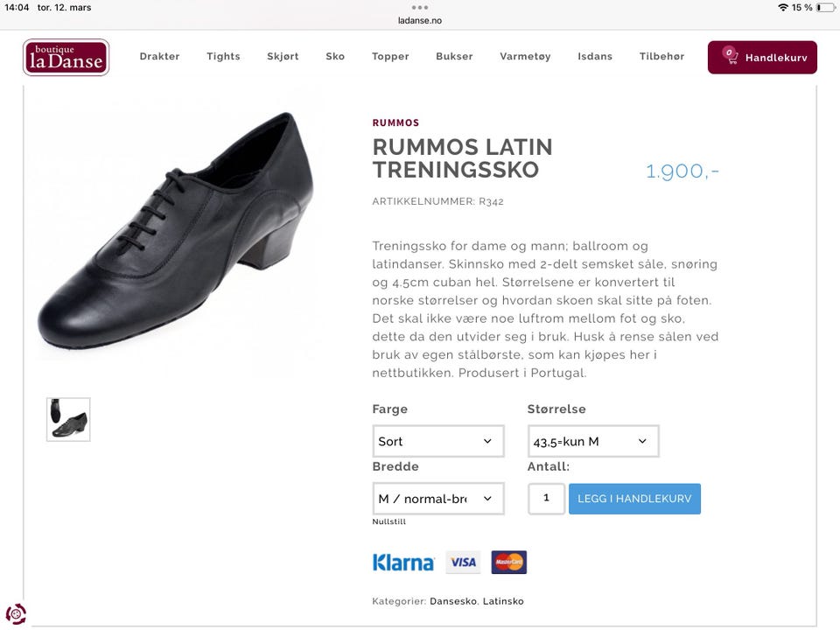Click the VISA card icon

[x=463, y=563]
